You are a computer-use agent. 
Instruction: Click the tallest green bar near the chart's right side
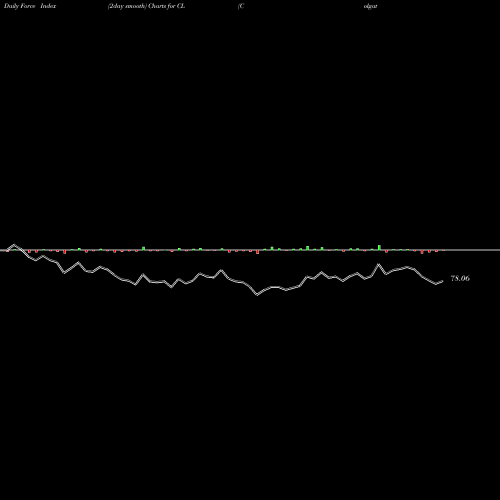[x=379, y=247]
